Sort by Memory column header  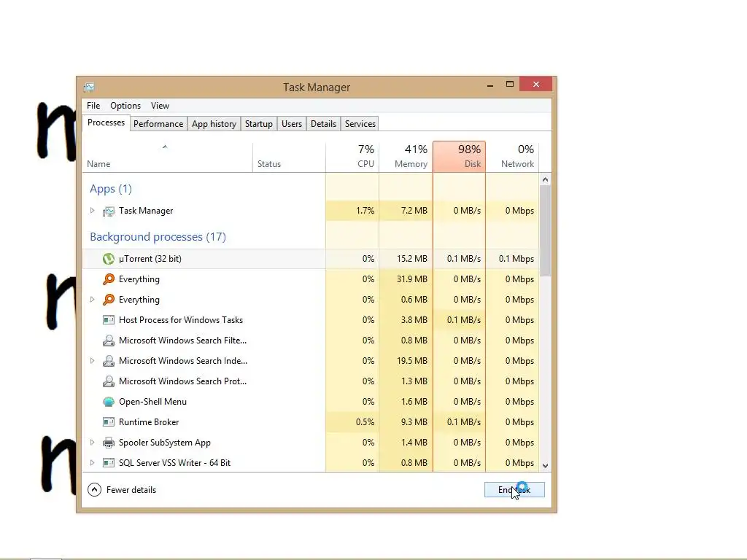406,157
